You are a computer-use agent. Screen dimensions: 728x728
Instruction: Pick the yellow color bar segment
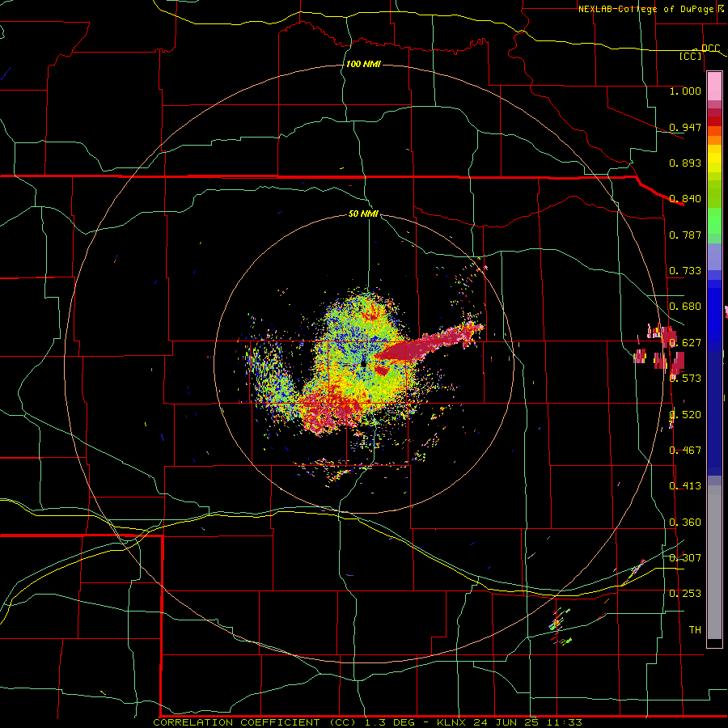click(x=714, y=159)
